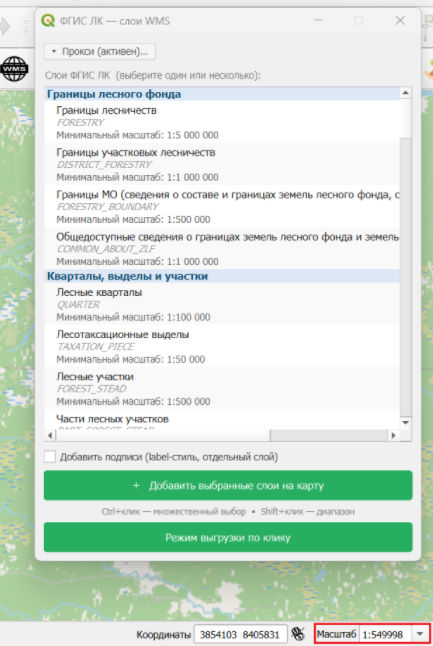
Task: Select layer Лесные кварталы
Action: (x=222, y=304)
